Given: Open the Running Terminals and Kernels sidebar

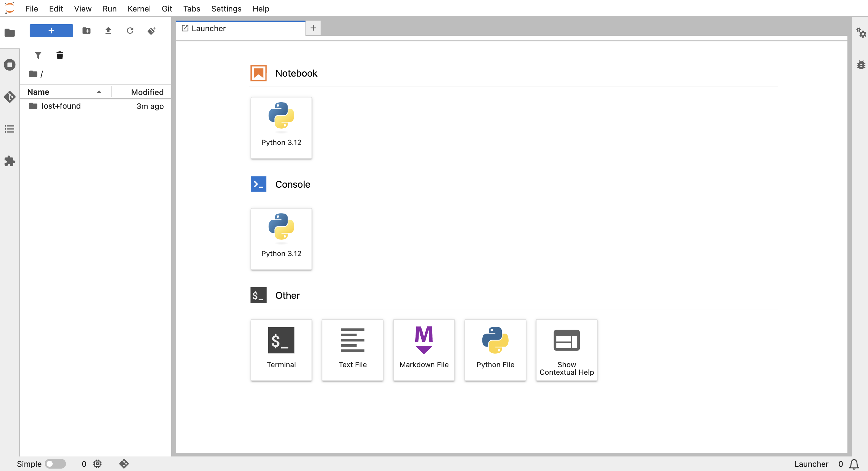Looking at the screenshot, I should [10, 65].
